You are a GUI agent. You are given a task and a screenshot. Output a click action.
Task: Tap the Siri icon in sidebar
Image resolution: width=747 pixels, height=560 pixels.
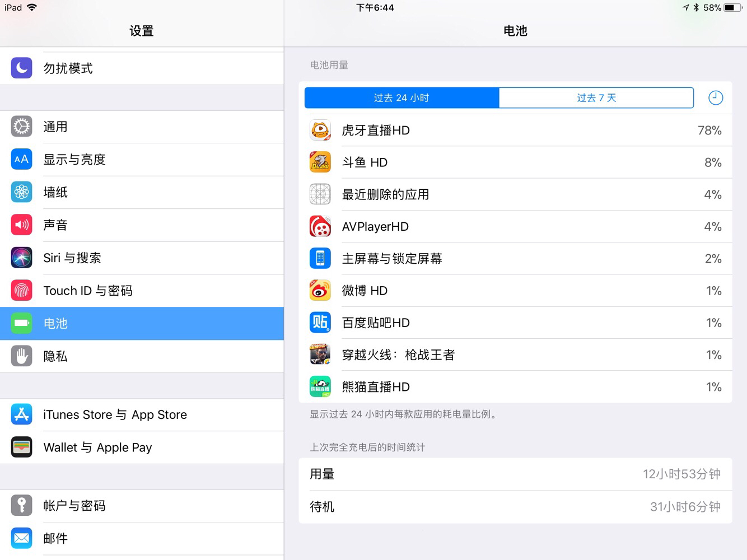pos(21,258)
